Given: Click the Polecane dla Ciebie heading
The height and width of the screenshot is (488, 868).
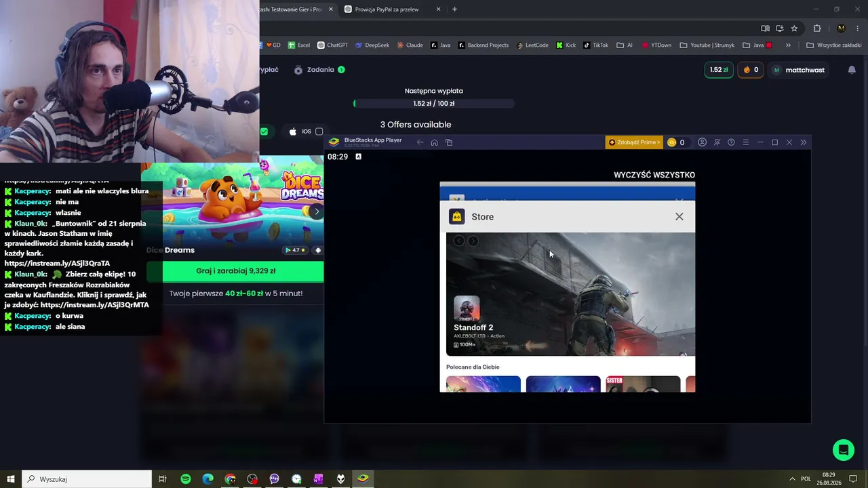Looking at the screenshot, I should coord(473,367).
